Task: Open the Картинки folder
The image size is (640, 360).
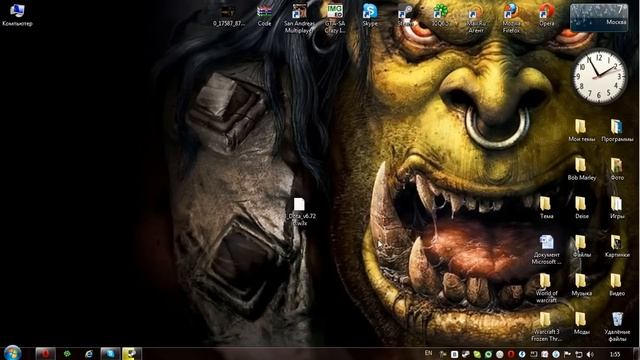Action: (x=617, y=246)
